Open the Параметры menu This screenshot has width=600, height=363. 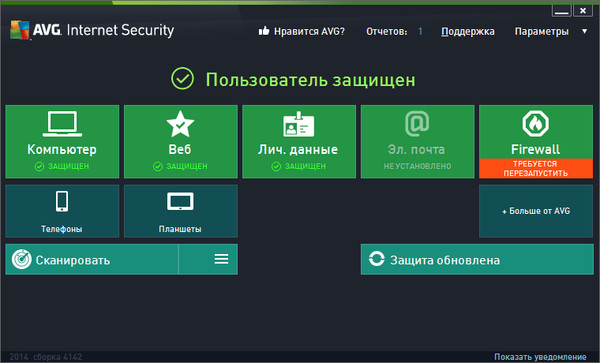tap(541, 31)
